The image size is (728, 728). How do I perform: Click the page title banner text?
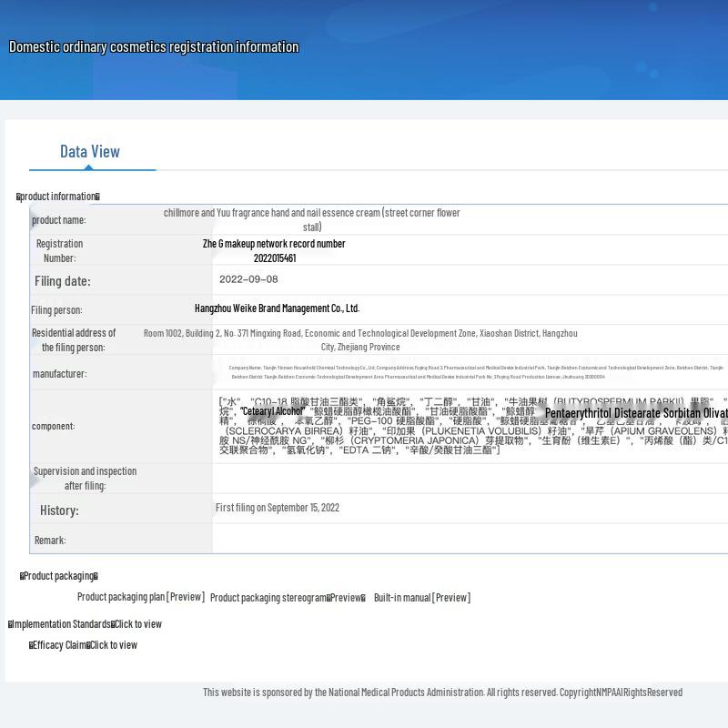[x=154, y=47]
